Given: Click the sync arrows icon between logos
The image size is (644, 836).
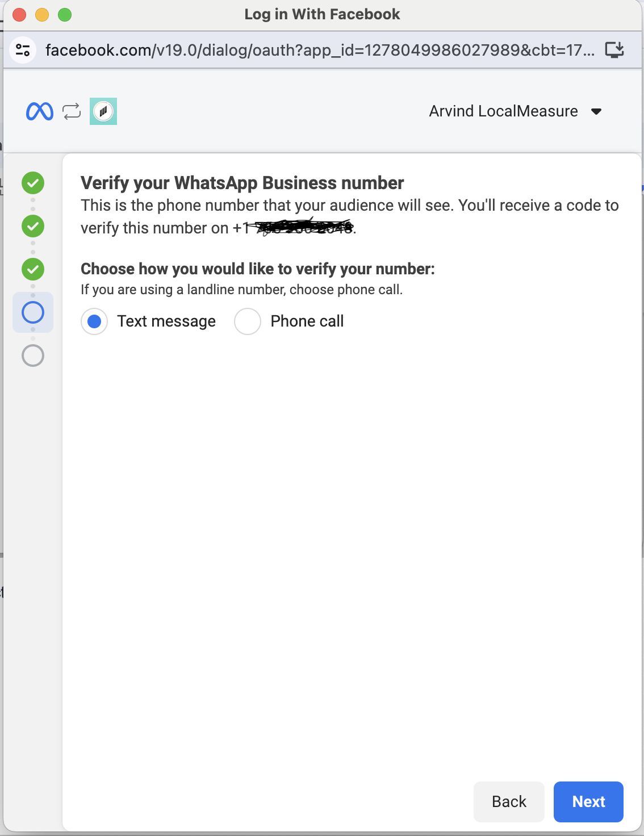Looking at the screenshot, I should tap(72, 111).
